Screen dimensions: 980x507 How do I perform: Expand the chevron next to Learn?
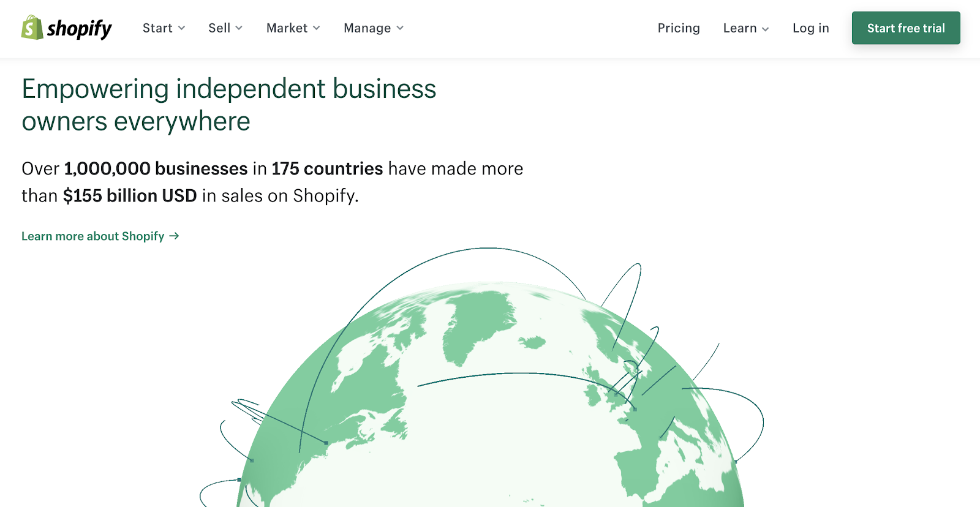coord(765,29)
